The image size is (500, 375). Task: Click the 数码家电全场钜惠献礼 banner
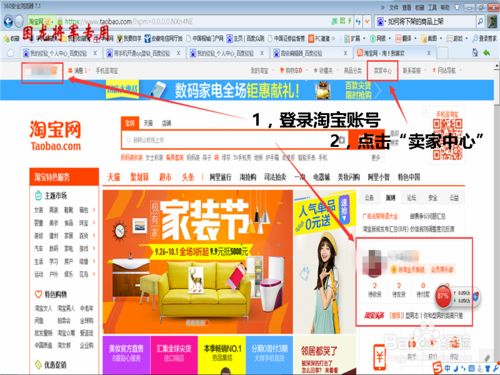(x=247, y=90)
